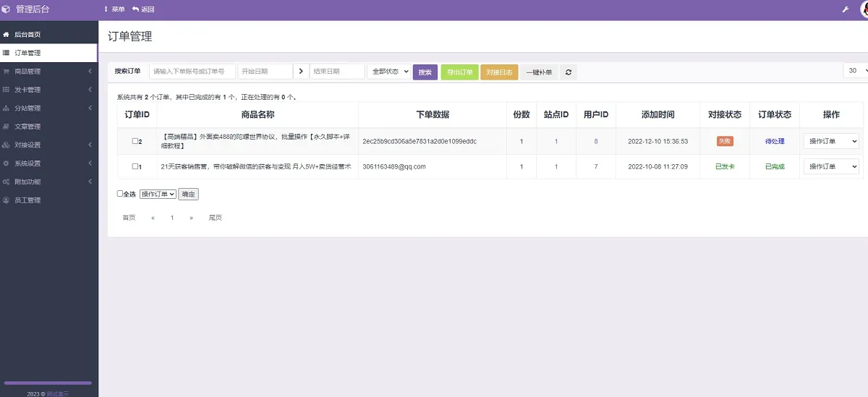Click the wrench icon in top bar
868x397 pixels.
pos(846,9)
